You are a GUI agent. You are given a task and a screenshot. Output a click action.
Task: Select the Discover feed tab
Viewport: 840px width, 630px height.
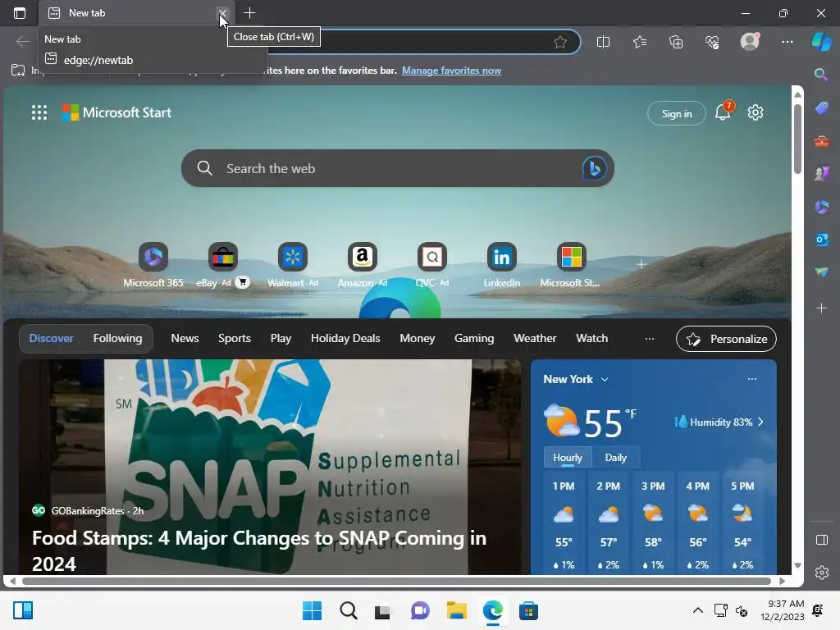coord(52,339)
